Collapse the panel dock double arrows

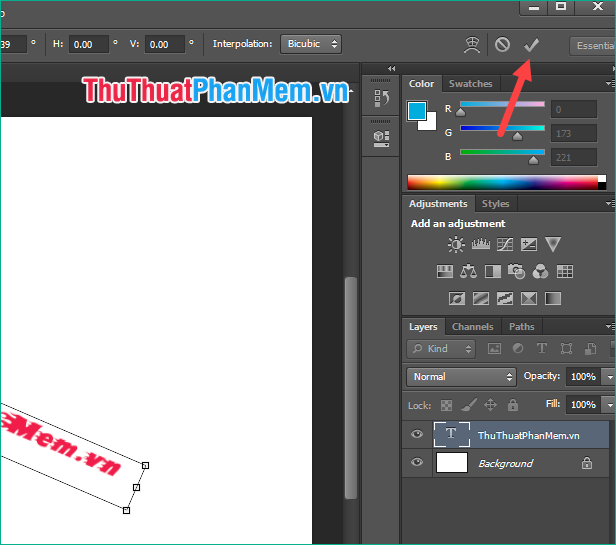coord(391,68)
